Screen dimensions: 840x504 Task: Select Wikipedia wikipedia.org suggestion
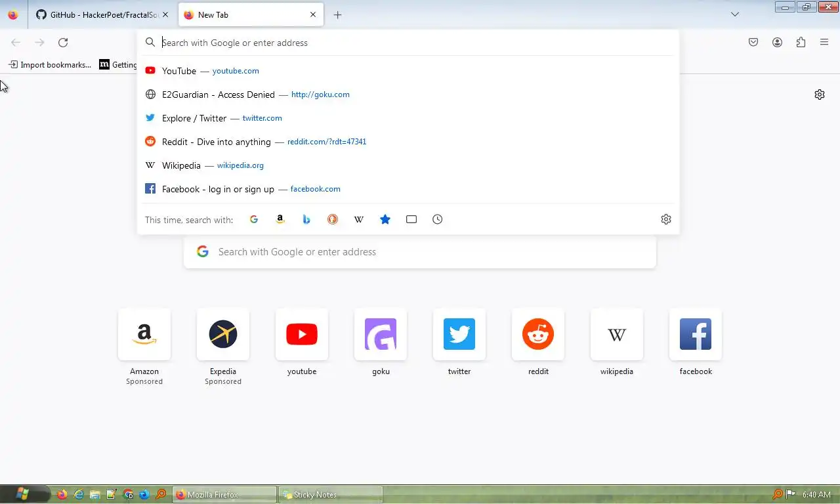pyautogui.click(x=408, y=165)
